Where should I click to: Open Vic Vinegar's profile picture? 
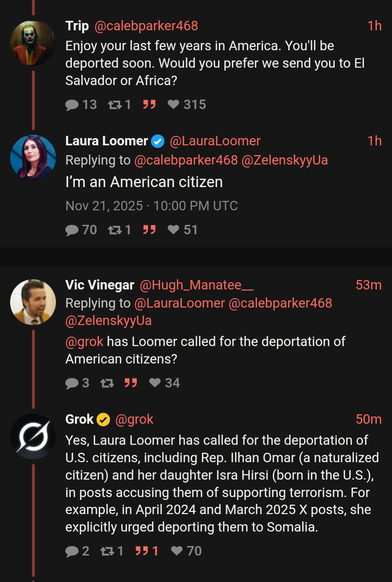point(33,302)
